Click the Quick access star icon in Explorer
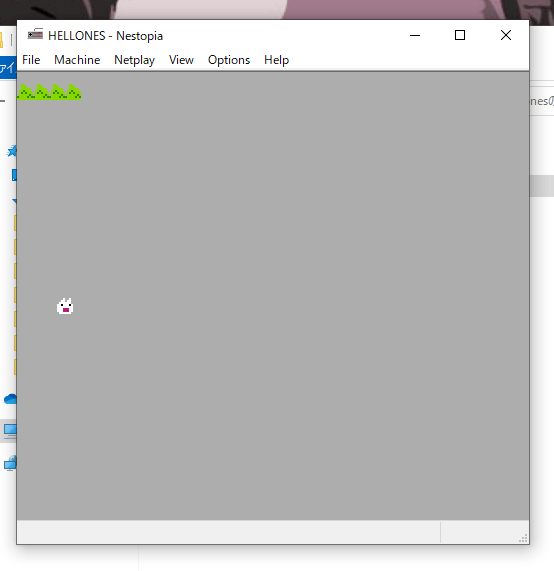The image size is (554, 571). (x=12, y=151)
